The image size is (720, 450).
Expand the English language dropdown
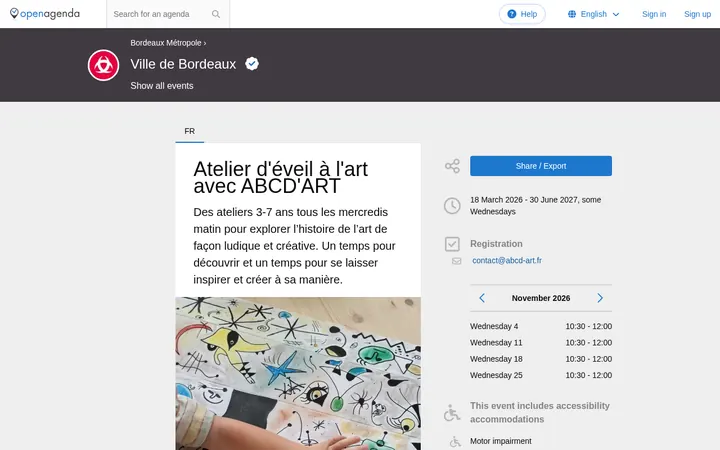coord(594,14)
